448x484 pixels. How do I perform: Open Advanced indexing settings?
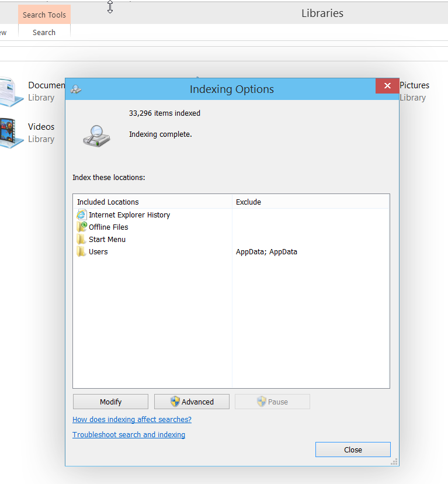coord(192,402)
